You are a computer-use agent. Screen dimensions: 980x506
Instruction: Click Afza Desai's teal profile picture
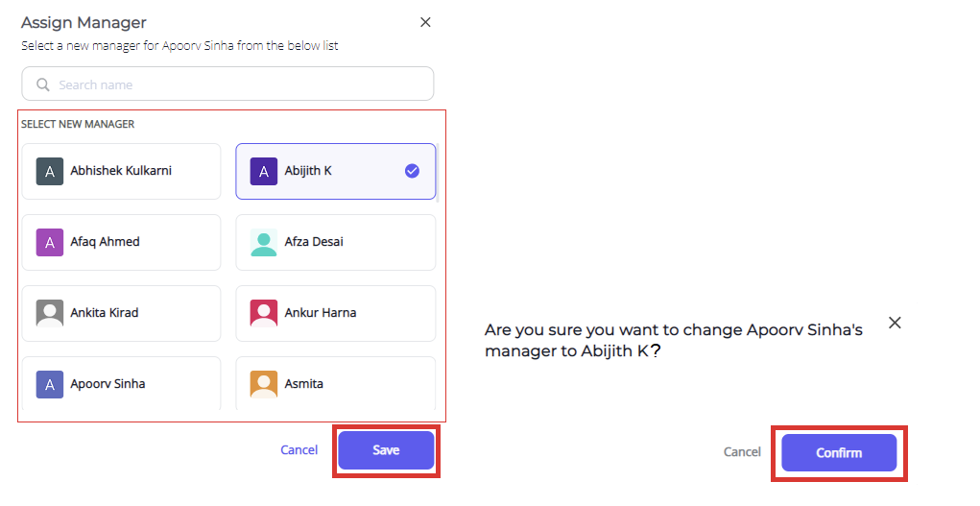[264, 242]
